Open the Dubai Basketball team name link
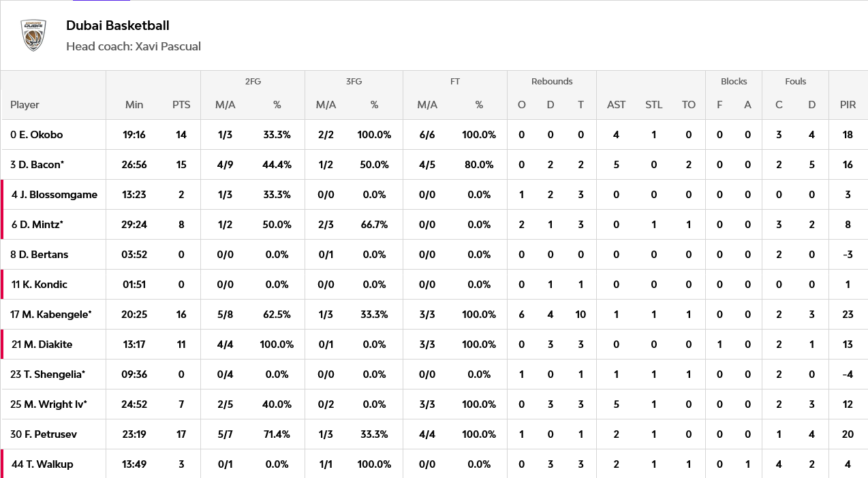 click(118, 25)
